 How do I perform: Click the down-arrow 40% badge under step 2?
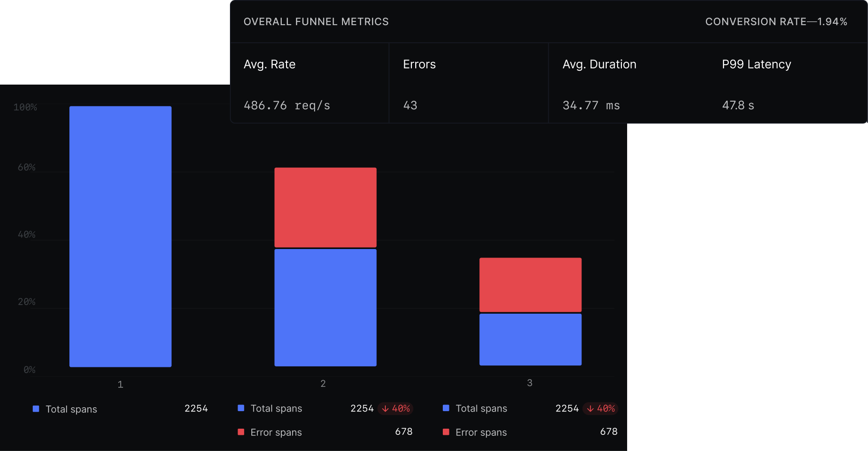(396, 409)
